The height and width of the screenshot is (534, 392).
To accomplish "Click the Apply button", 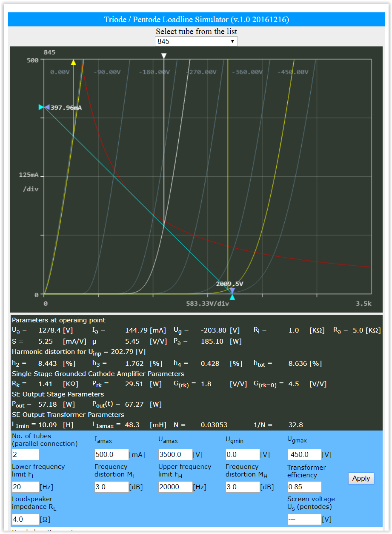I will tap(361, 478).
